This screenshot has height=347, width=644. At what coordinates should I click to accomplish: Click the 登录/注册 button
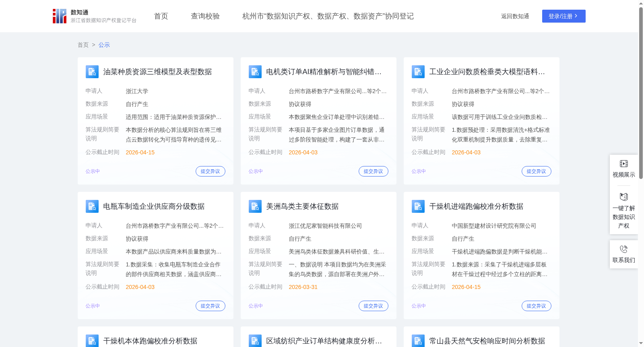563,16
